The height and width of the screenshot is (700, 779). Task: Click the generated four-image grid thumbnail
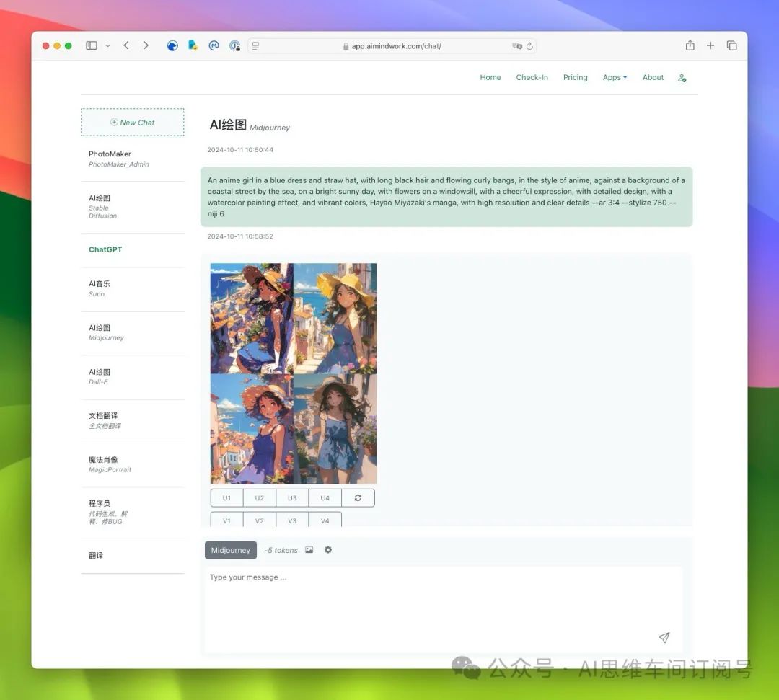(293, 373)
